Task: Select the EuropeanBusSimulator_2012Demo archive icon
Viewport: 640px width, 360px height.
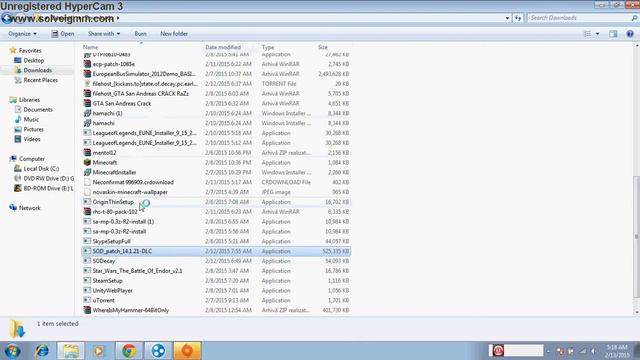Action: point(87,74)
